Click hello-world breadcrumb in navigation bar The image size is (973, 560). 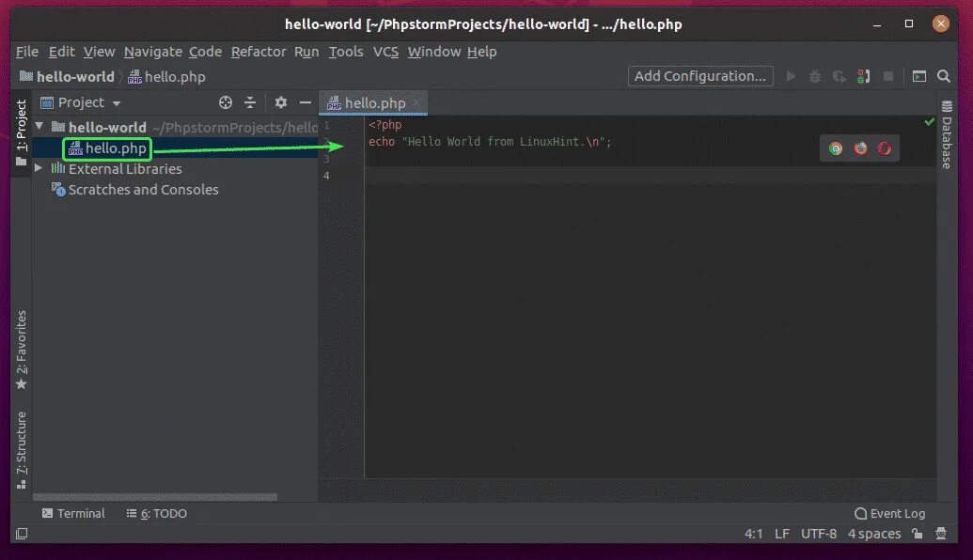[x=68, y=76]
